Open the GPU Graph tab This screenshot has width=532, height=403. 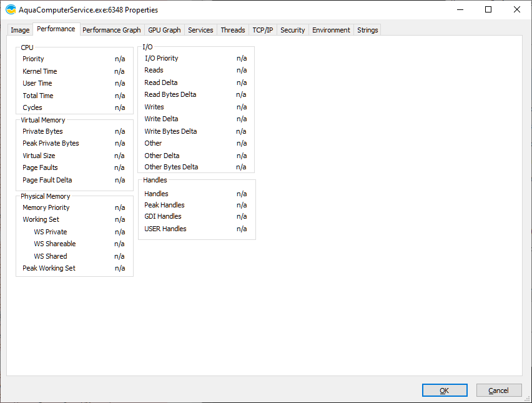164,30
